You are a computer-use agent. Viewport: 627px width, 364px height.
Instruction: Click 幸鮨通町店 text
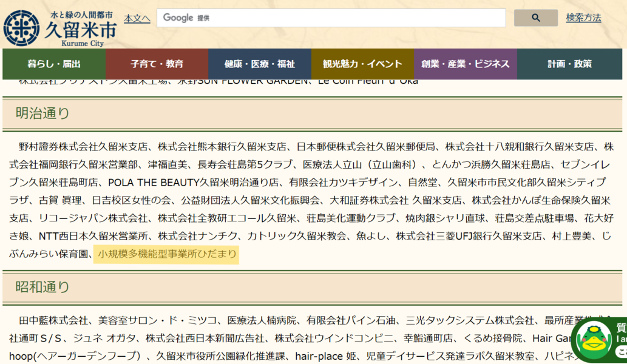coord(429,339)
